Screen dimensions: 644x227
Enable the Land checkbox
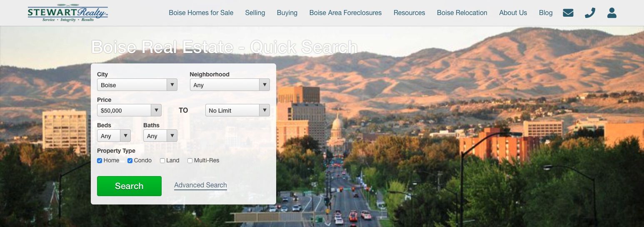pyautogui.click(x=162, y=161)
